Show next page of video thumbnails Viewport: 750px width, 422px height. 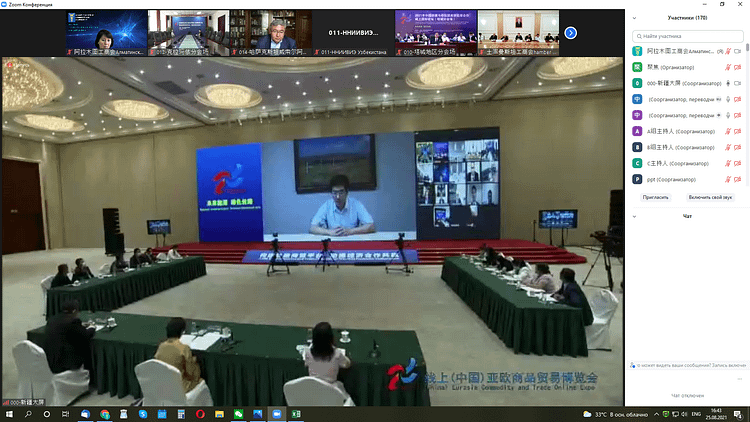point(570,33)
